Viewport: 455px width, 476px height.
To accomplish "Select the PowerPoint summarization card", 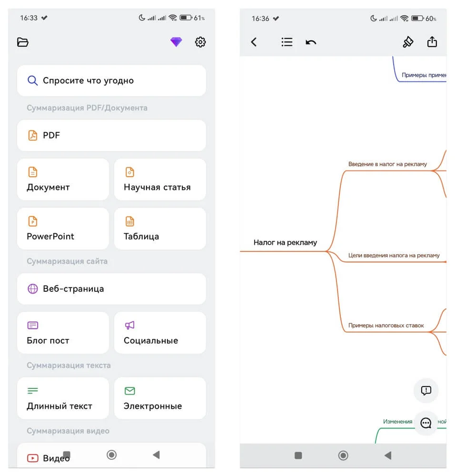I will tap(63, 228).
